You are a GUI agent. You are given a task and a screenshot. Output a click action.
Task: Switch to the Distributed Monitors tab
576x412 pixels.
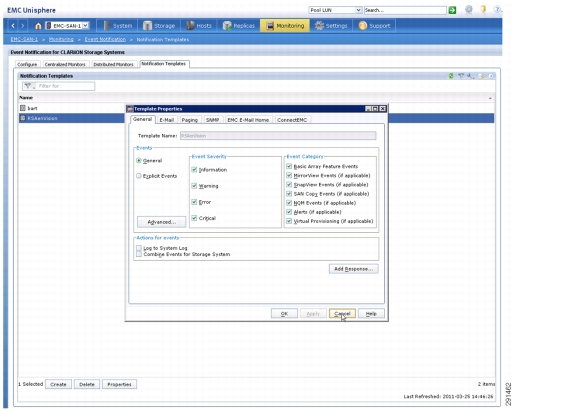[x=114, y=64]
